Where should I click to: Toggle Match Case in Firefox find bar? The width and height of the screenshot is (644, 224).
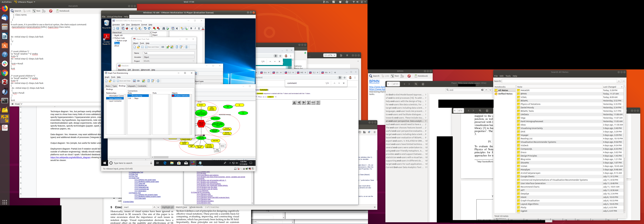181,207
